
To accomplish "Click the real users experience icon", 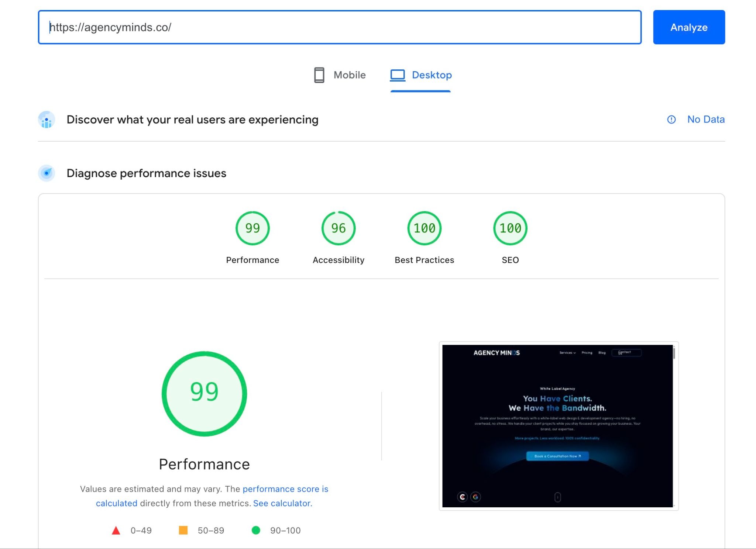I will coord(47,120).
